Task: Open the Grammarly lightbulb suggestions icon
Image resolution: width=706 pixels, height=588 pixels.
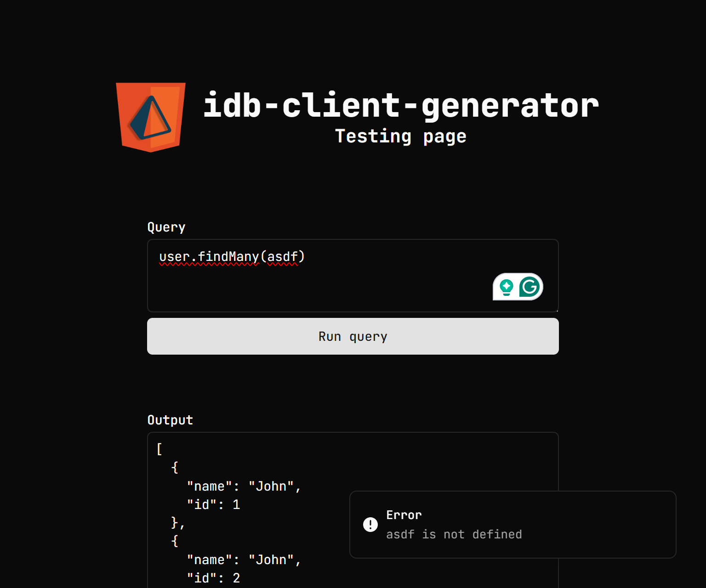Action: pos(507,287)
